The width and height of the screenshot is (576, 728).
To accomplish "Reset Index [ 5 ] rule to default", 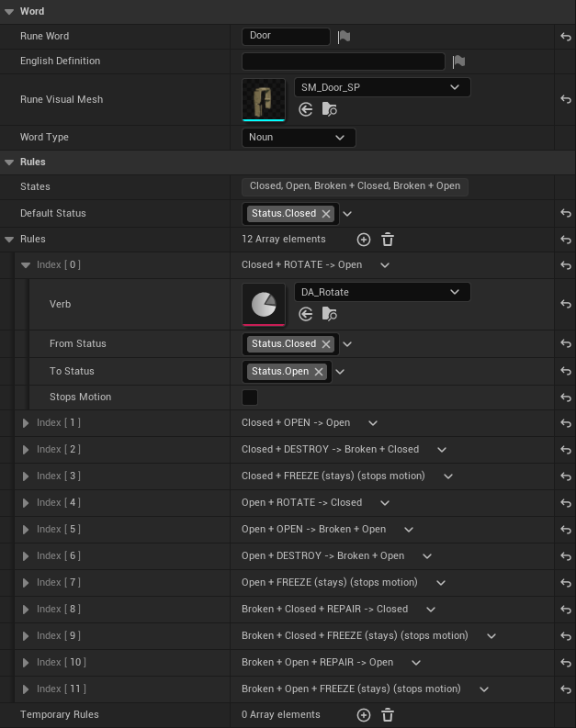I will coord(565,530).
